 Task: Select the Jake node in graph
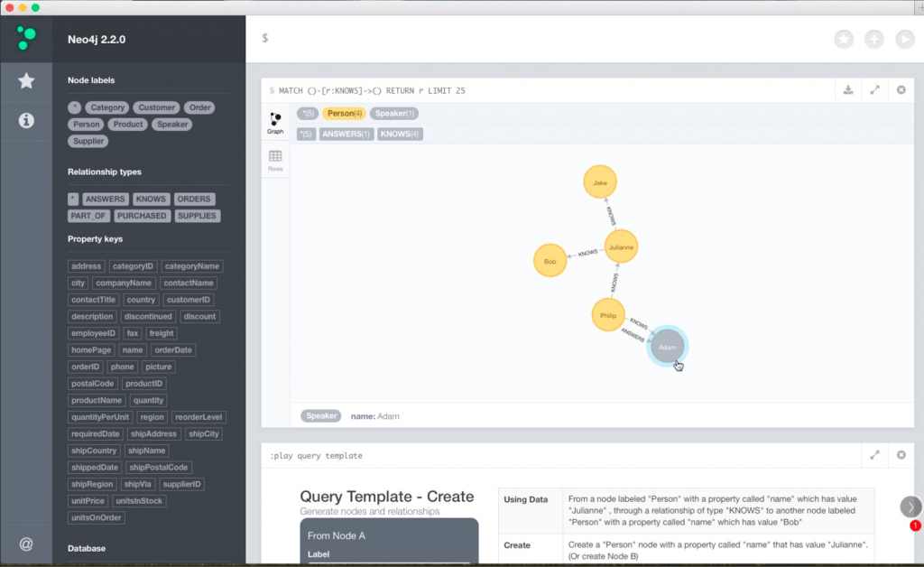tap(600, 182)
